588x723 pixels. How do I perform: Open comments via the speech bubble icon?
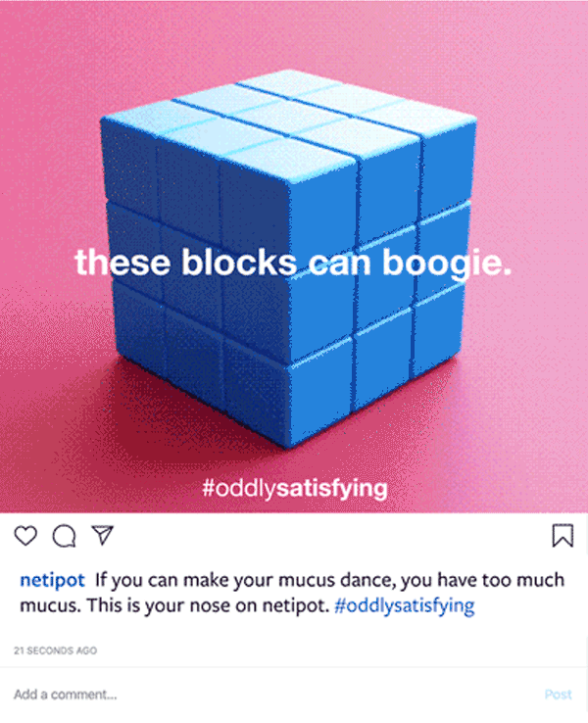[x=64, y=536]
